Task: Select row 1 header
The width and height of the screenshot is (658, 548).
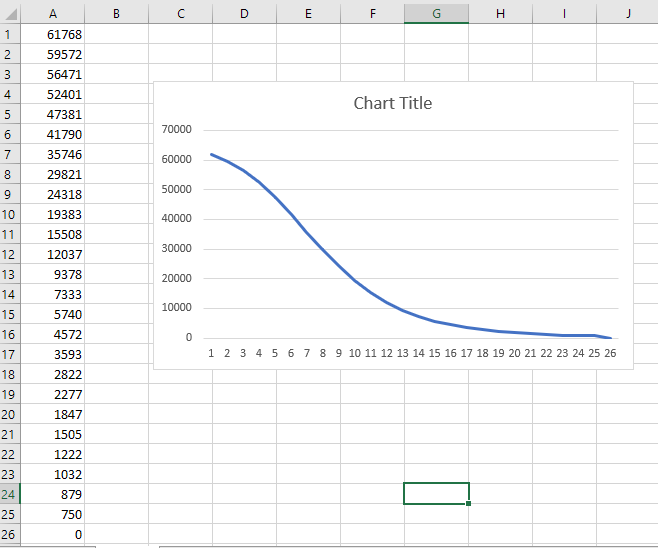Action: coord(10,34)
